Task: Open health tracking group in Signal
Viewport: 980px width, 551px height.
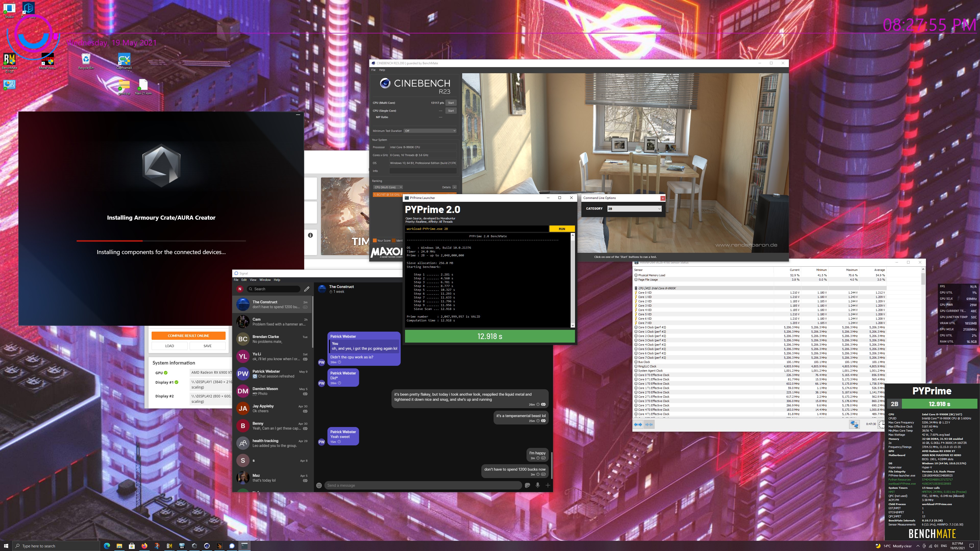Action: tap(273, 443)
